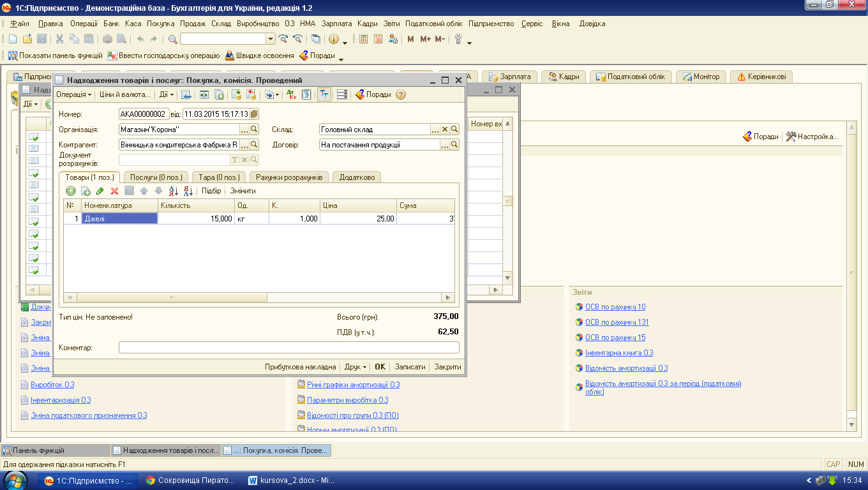Click the Print icon in main toolbar
The image size is (868, 490).
click(107, 39)
